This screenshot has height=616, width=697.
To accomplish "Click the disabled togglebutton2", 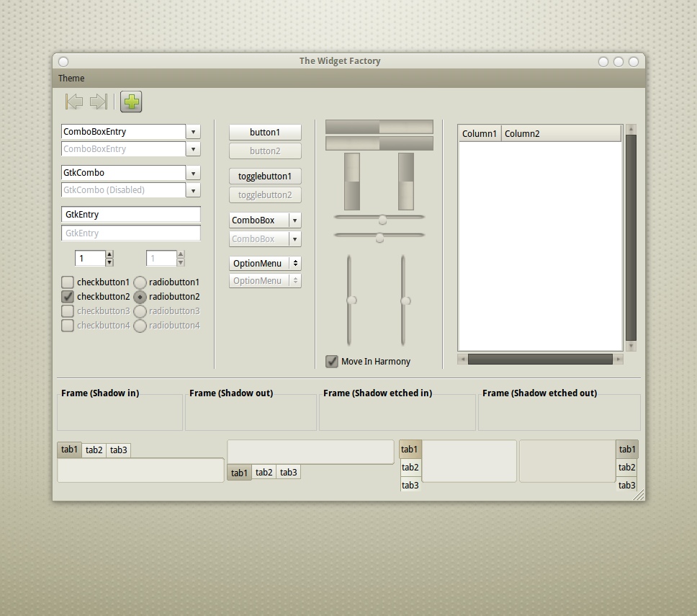I will click(266, 195).
